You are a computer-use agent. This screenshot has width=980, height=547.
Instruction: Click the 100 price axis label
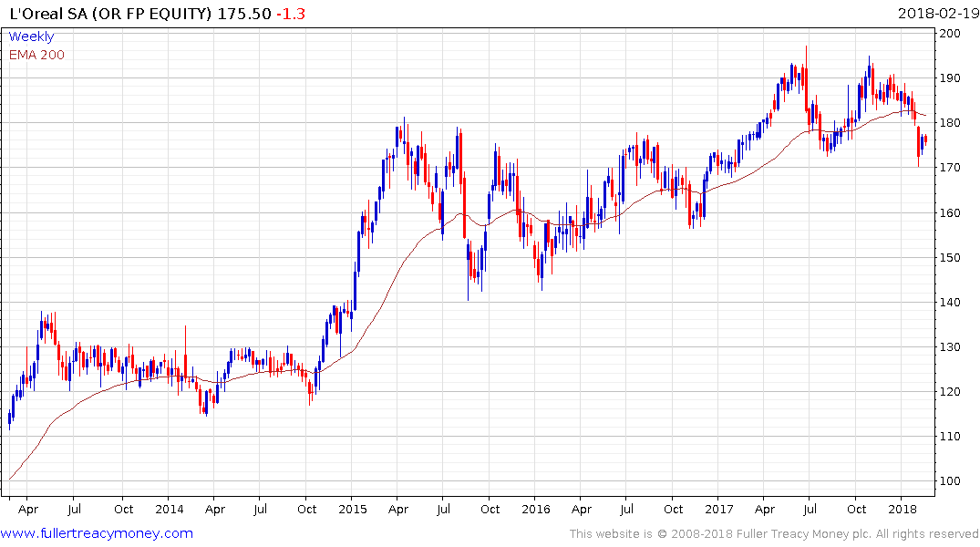click(949, 481)
